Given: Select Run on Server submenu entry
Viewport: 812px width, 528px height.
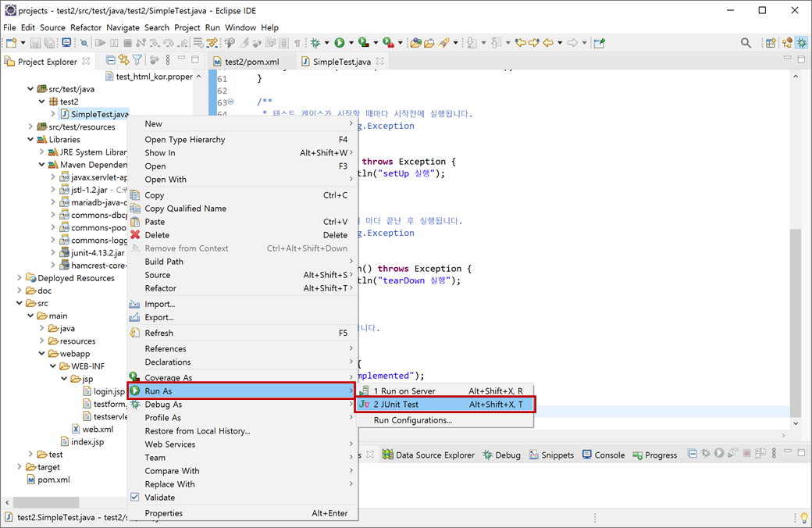Looking at the screenshot, I should pyautogui.click(x=445, y=391).
